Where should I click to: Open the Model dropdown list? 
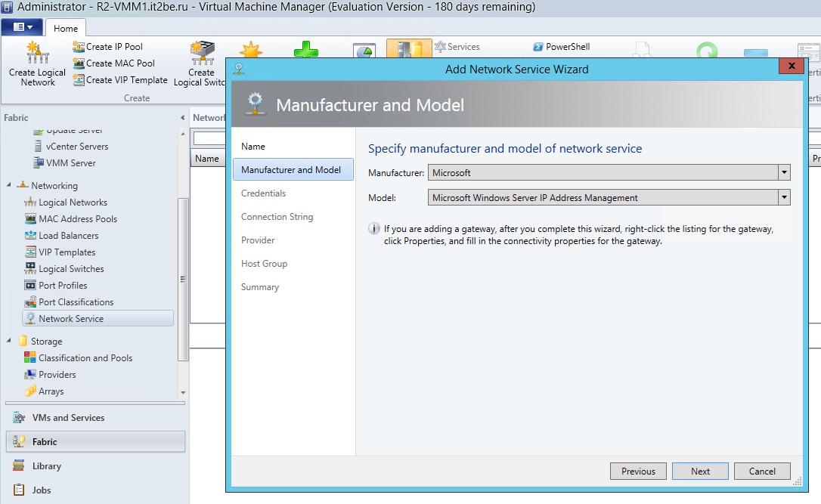click(x=784, y=197)
